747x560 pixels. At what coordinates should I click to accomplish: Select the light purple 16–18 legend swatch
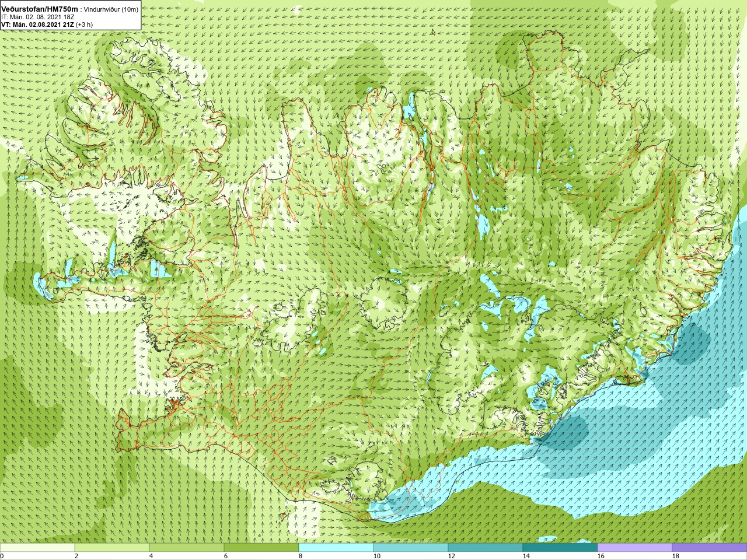tap(635, 548)
